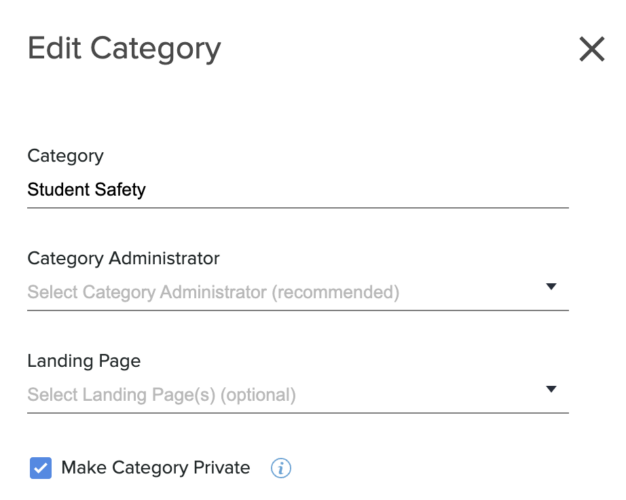Image resolution: width=626 pixels, height=500 pixels.
Task: Dismiss the dialog using the X icon
Action: pyautogui.click(x=592, y=49)
